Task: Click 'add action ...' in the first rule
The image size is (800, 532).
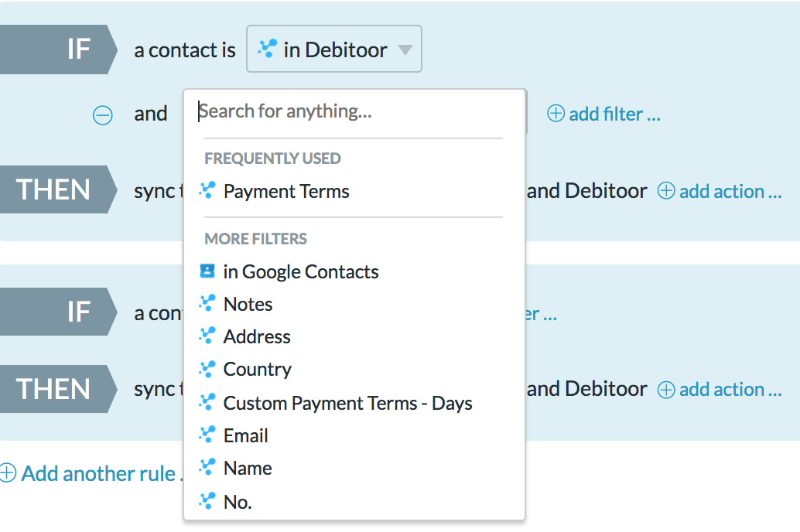Action: [x=730, y=191]
